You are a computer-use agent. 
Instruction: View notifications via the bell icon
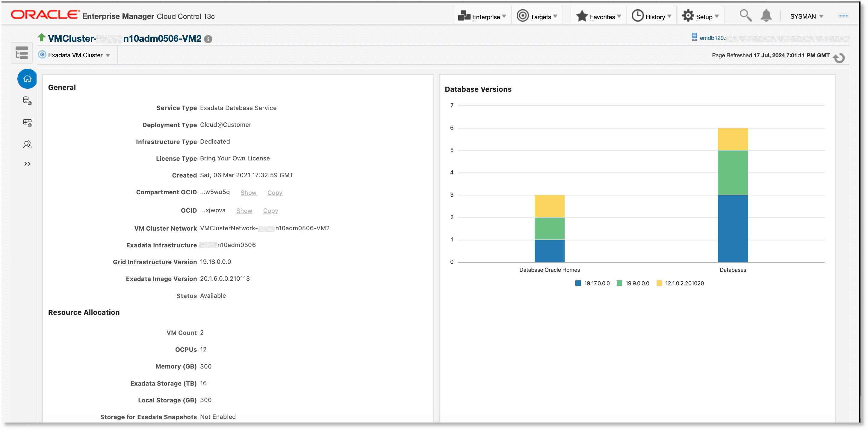point(766,15)
